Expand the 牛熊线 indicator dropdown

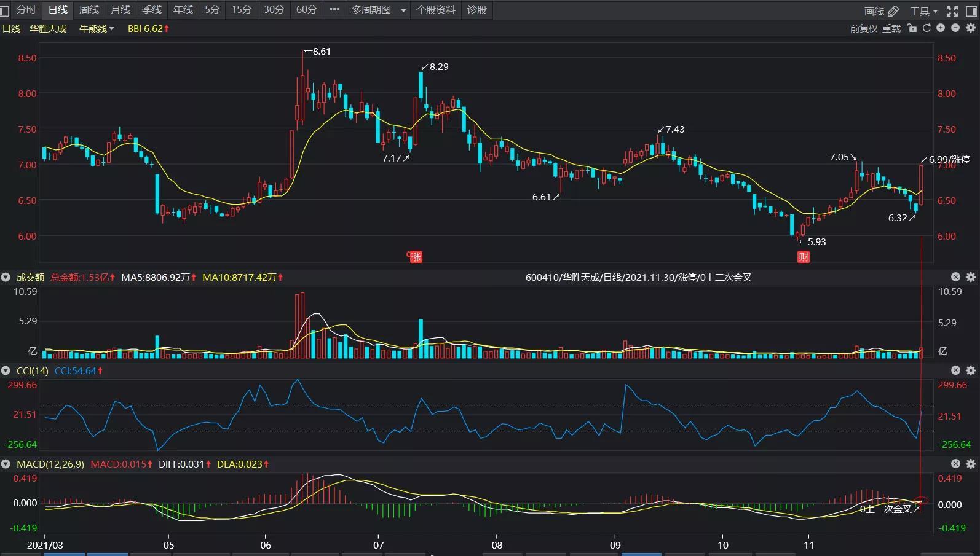point(97,28)
